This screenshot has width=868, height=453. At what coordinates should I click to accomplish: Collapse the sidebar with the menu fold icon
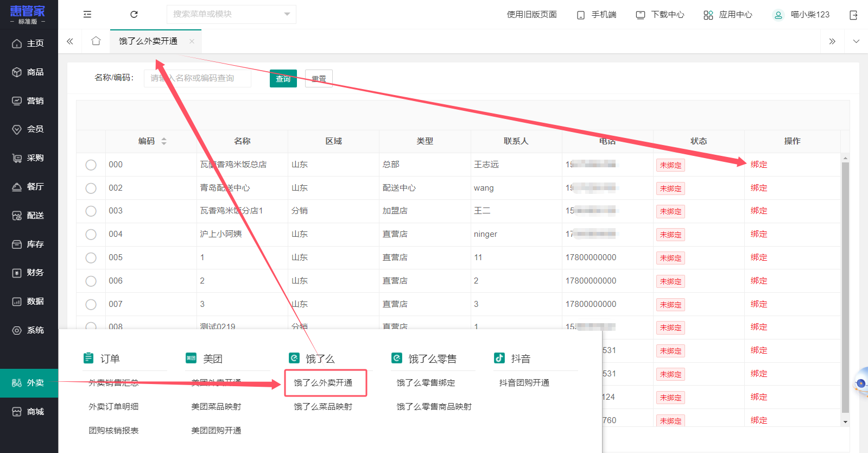(x=87, y=15)
